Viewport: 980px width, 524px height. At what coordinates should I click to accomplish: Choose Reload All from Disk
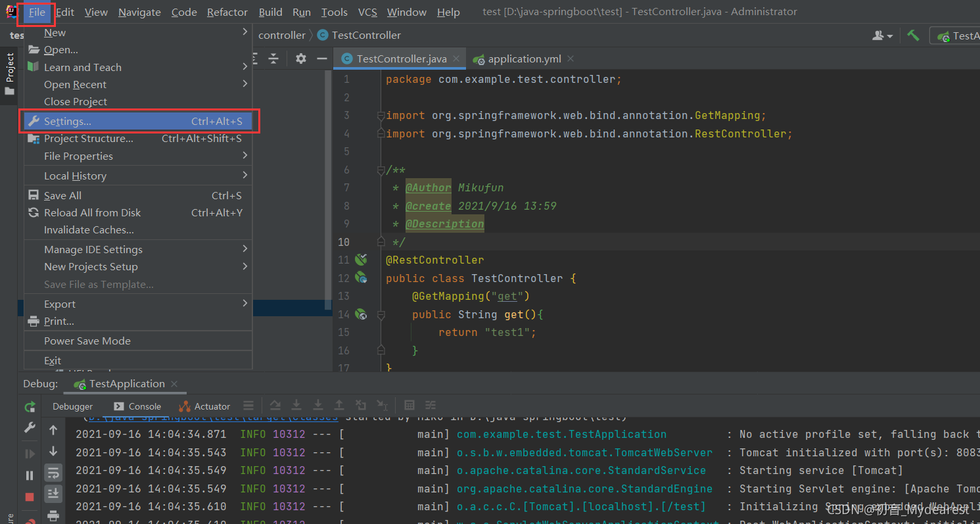point(138,213)
